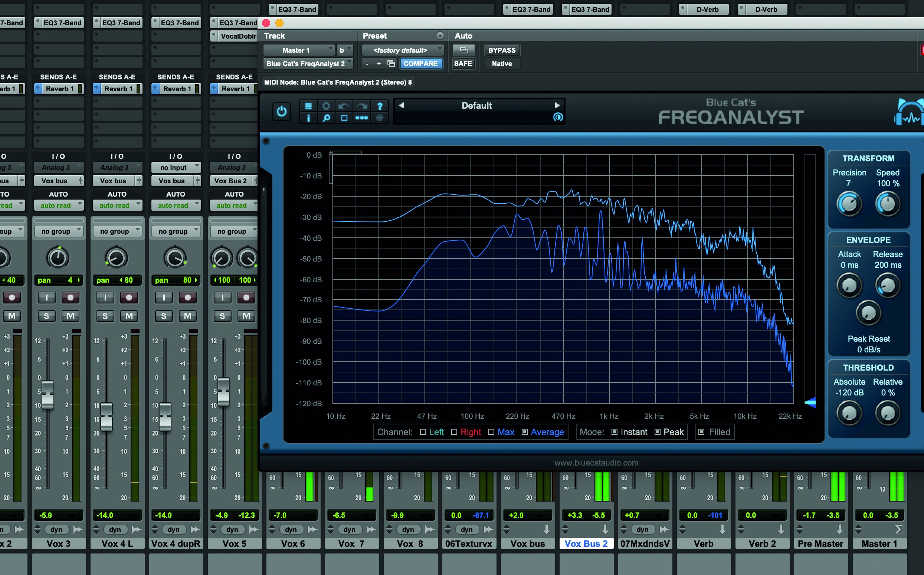Toggle the Average channel checkbox
The height and width of the screenshot is (575, 924).
(525, 432)
